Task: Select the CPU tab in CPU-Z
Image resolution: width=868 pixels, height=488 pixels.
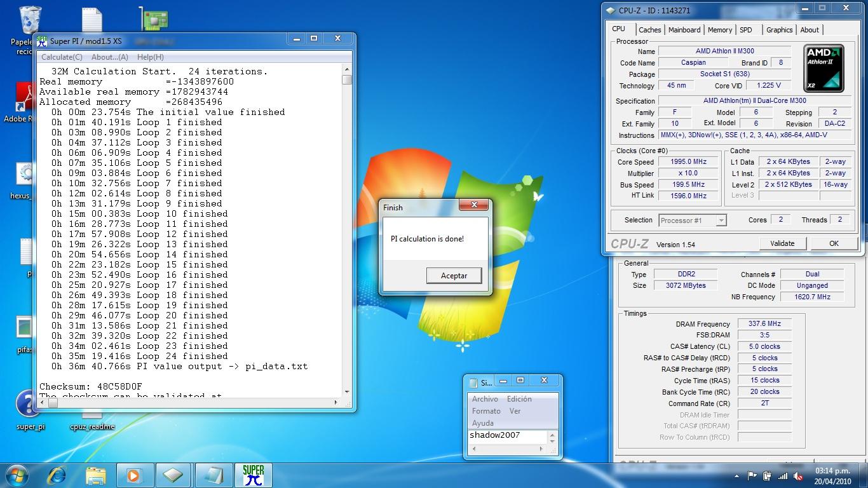Action: coord(619,29)
